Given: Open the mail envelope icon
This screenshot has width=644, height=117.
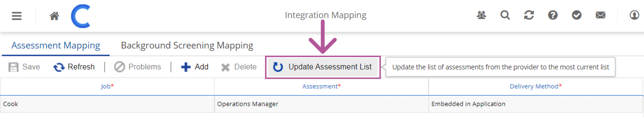Looking at the screenshot, I should pos(600,15).
